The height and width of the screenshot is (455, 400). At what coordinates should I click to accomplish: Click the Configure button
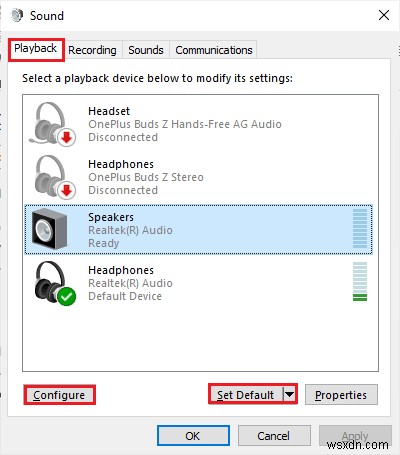coord(59,395)
